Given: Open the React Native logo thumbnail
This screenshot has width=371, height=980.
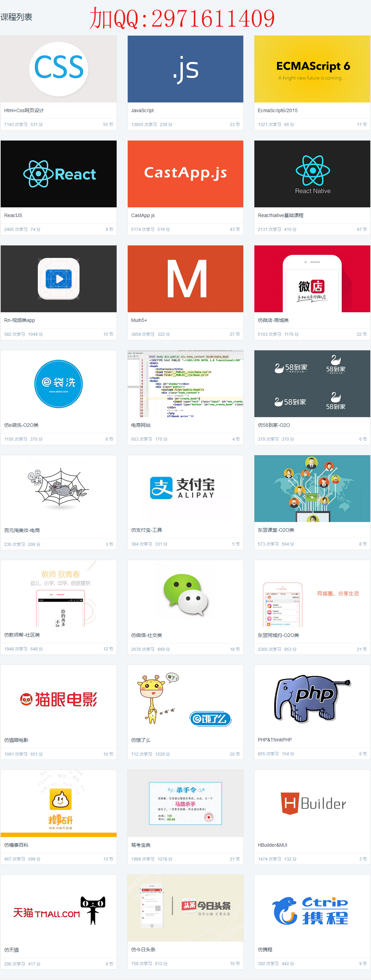Looking at the screenshot, I should click(312, 174).
